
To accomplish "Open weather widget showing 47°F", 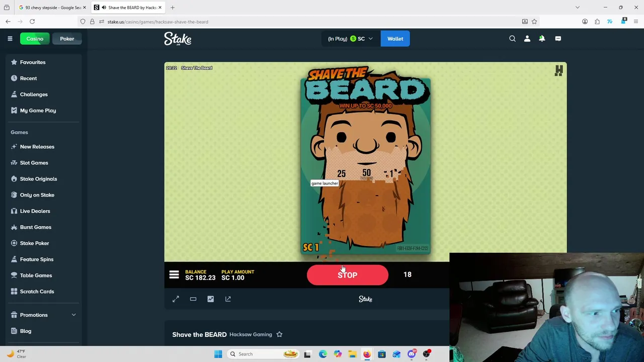I will (x=16, y=354).
